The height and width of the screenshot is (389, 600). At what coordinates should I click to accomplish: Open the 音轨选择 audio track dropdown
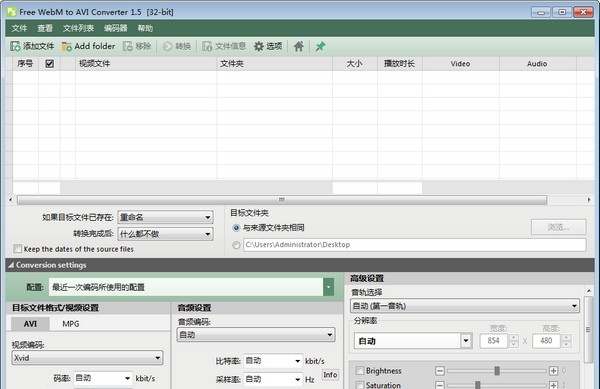coord(465,306)
